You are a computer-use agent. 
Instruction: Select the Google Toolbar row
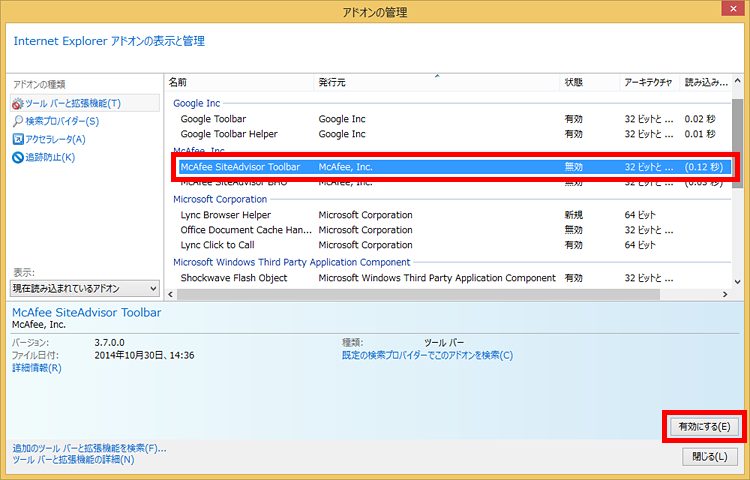454,119
